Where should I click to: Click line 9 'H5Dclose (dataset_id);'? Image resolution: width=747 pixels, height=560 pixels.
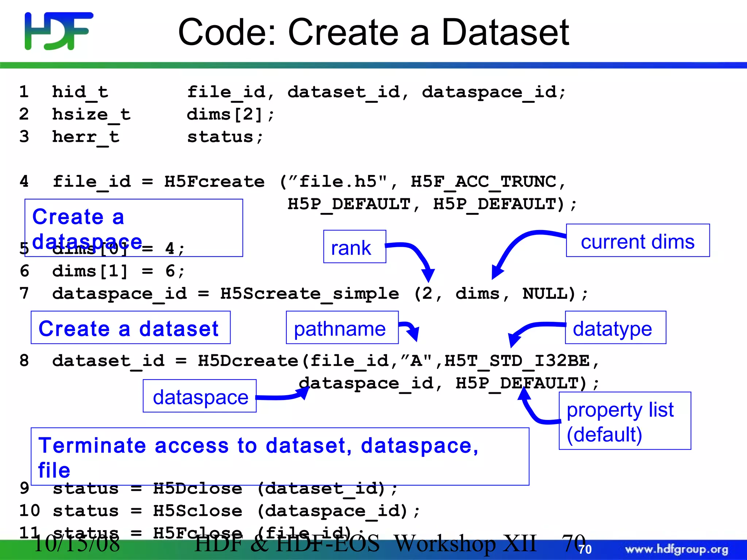(x=275, y=489)
